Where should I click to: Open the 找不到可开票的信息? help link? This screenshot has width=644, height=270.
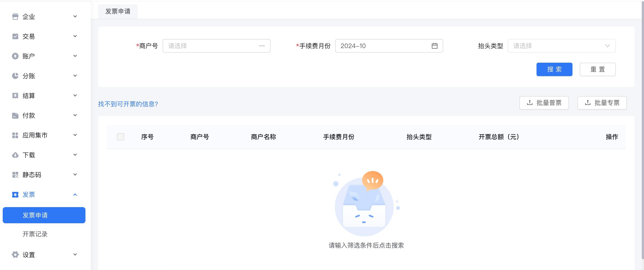(x=128, y=104)
